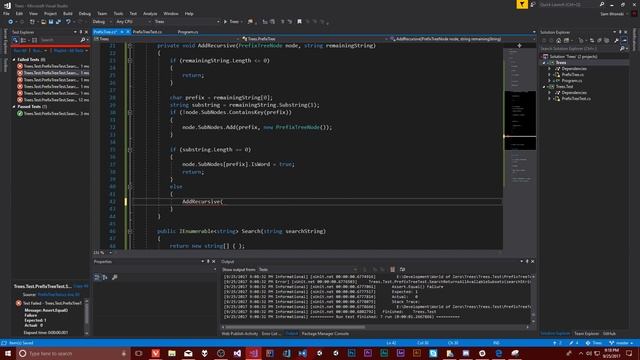This screenshot has height=360, width=640.
Task: Click the Start Trees debug button
Action: point(231,22)
